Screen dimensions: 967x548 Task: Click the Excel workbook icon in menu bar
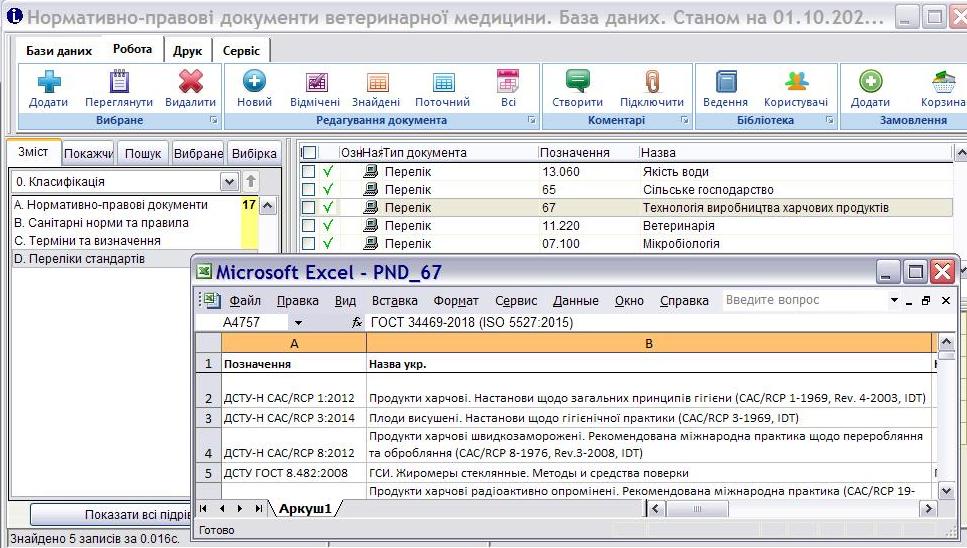tap(212, 300)
